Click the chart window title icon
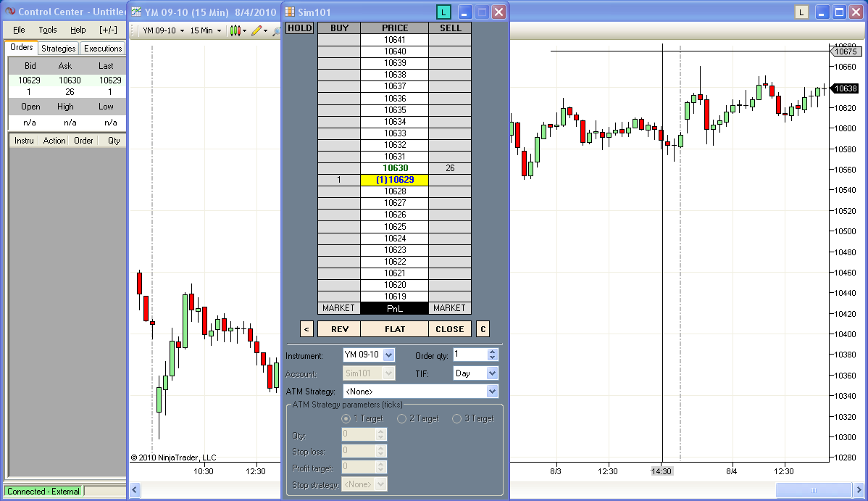The width and height of the screenshot is (868, 501). tap(136, 12)
